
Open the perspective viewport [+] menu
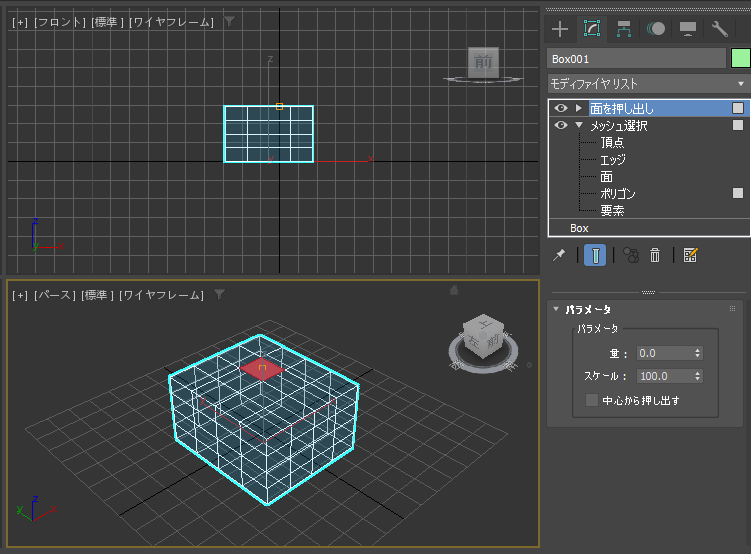(x=20, y=295)
